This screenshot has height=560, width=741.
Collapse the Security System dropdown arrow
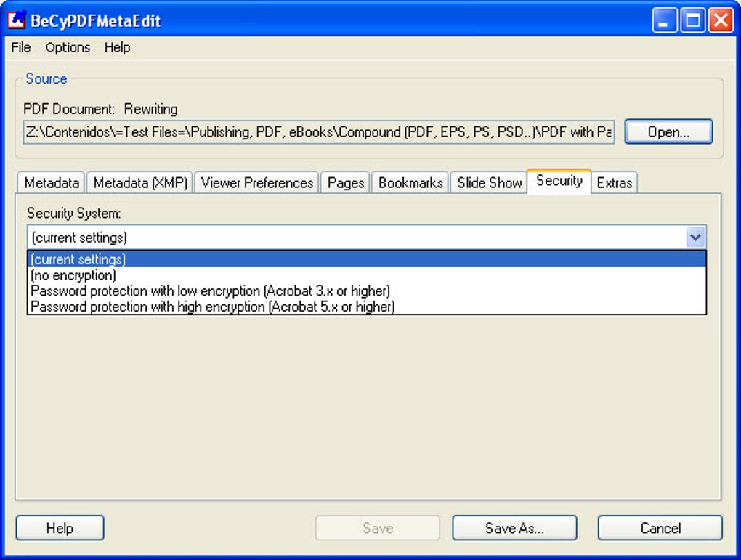click(x=696, y=238)
